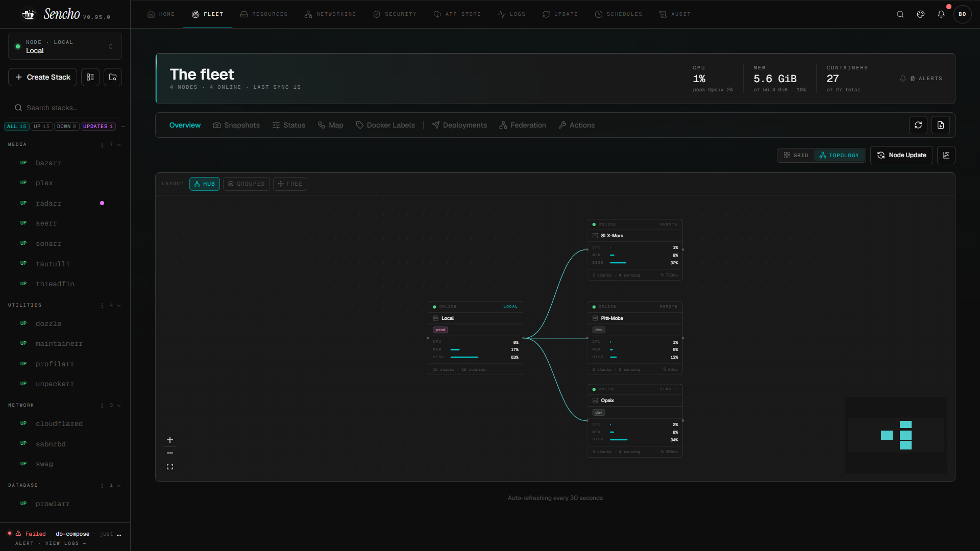The image size is (980, 551).
Task: Open the Node Local selector dropdown
Action: coord(65,46)
